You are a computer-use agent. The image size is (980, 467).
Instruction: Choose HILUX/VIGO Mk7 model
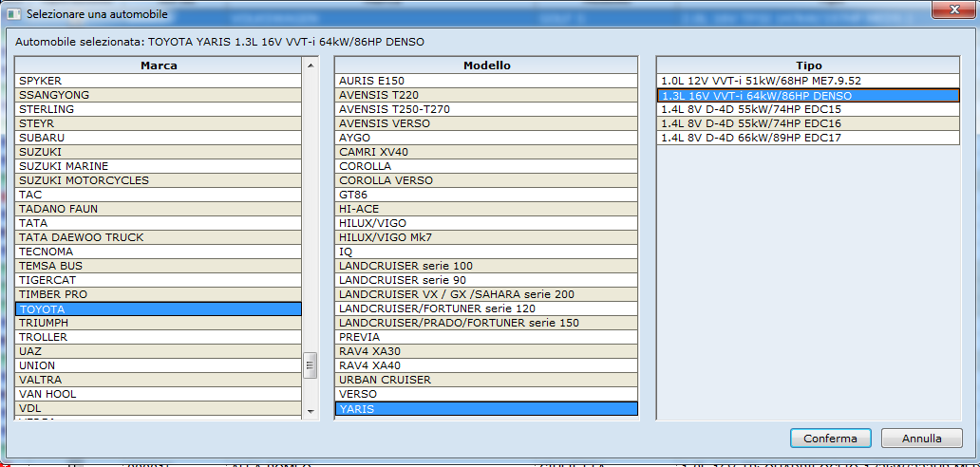pos(486,237)
